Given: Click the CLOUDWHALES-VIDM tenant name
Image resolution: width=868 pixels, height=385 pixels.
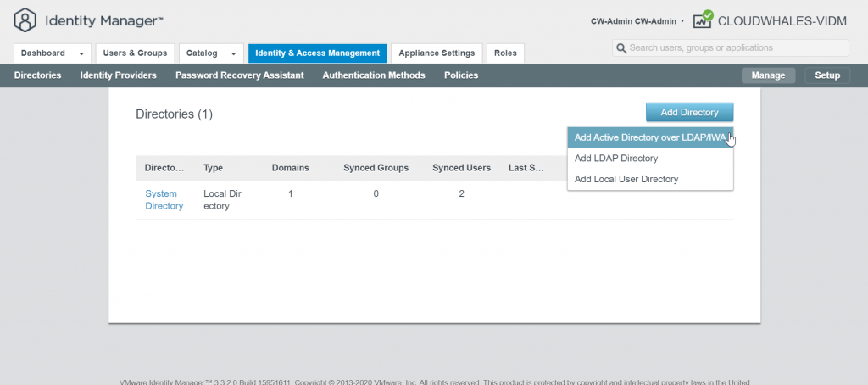Looking at the screenshot, I should (x=782, y=21).
